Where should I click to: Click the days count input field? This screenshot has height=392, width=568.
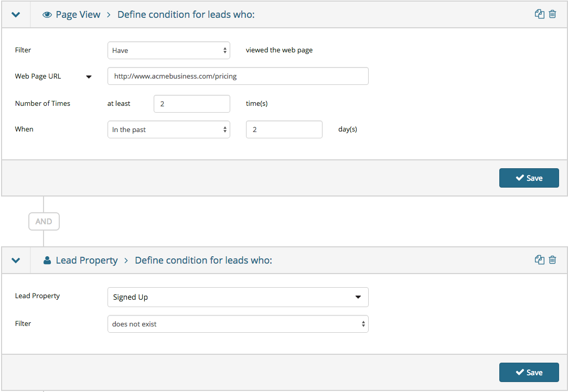pos(284,129)
